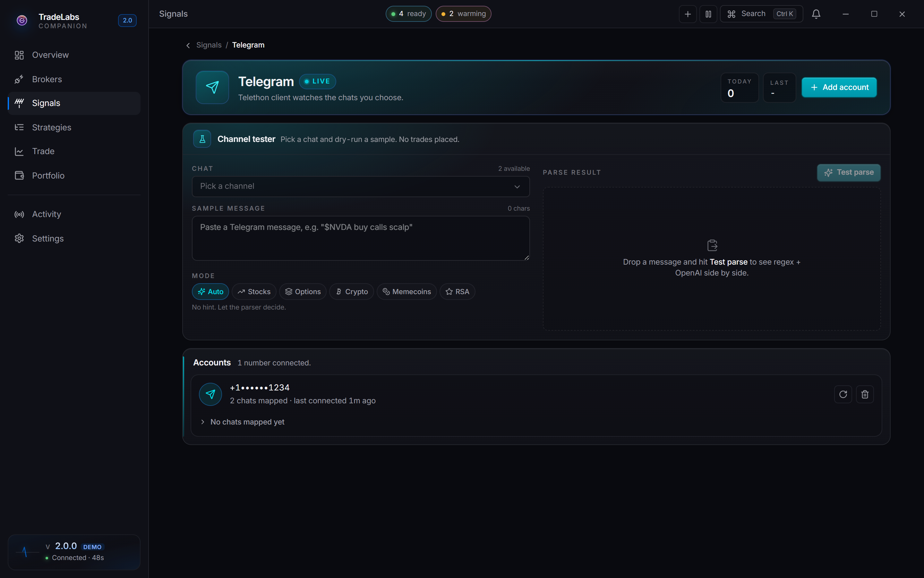Click the Test parse button

(849, 172)
